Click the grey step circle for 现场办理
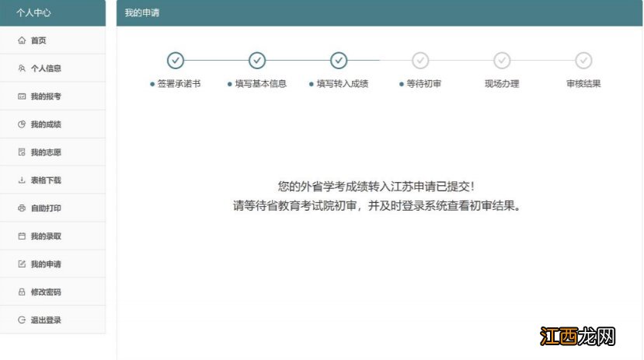Viewport: 644px width, 360px height. tap(502, 61)
